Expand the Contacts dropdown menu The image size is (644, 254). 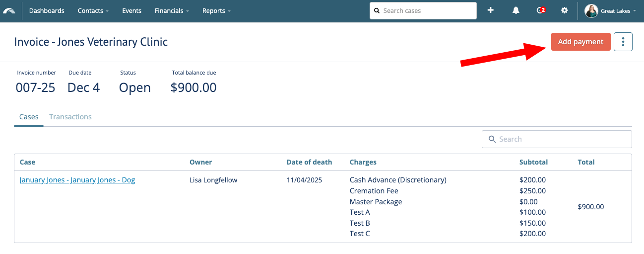93,11
